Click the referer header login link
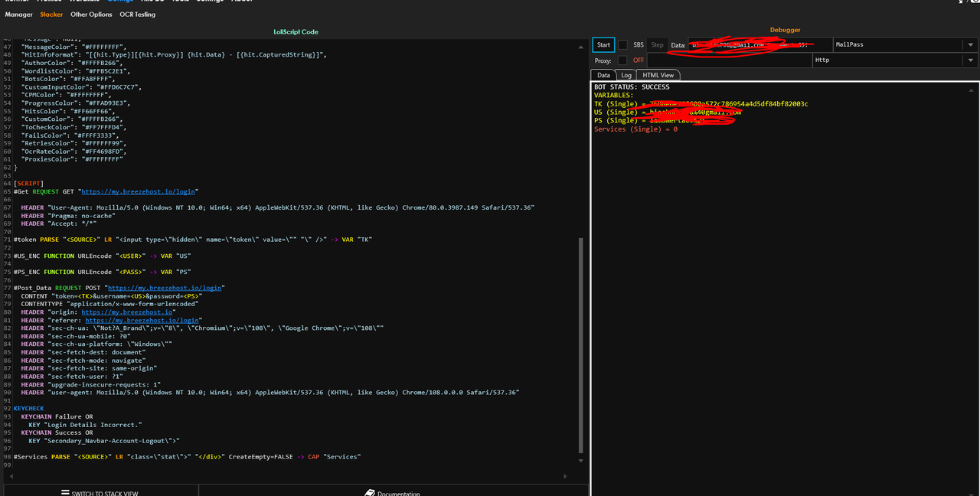This screenshot has height=496, width=980. pos(143,320)
